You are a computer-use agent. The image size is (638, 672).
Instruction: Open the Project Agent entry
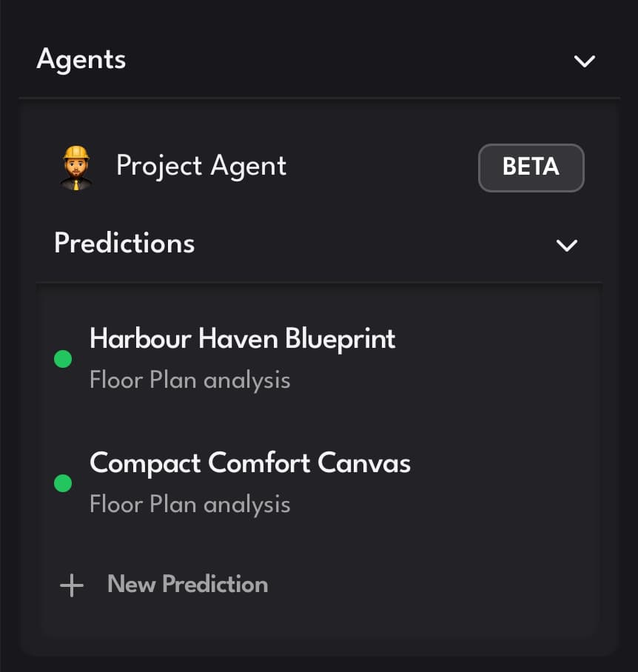201,167
